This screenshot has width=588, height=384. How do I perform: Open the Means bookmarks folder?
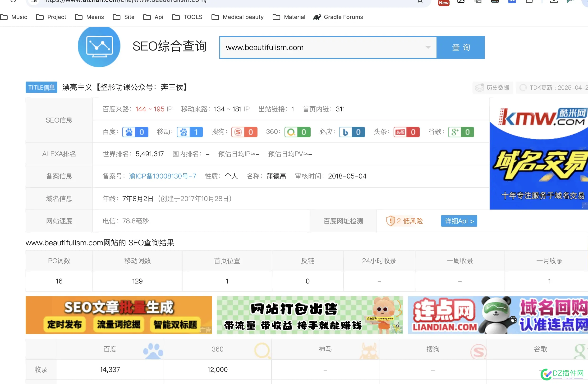tap(89, 17)
